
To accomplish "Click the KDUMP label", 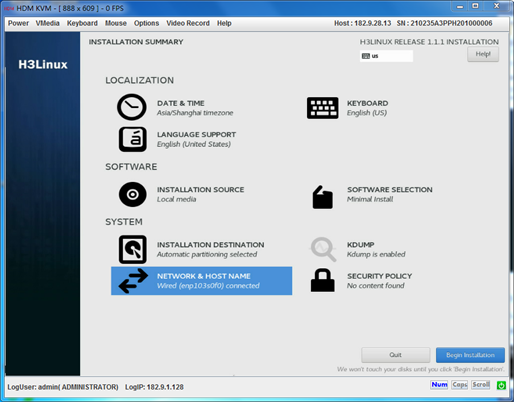I will coord(361,245).
